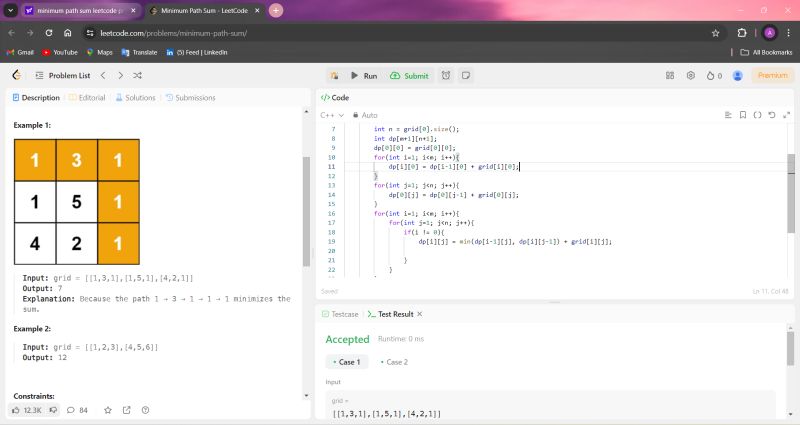Open Chrome tab search dropdown arrow
This screenshot has height=425, width=800.
pos(11,10)
